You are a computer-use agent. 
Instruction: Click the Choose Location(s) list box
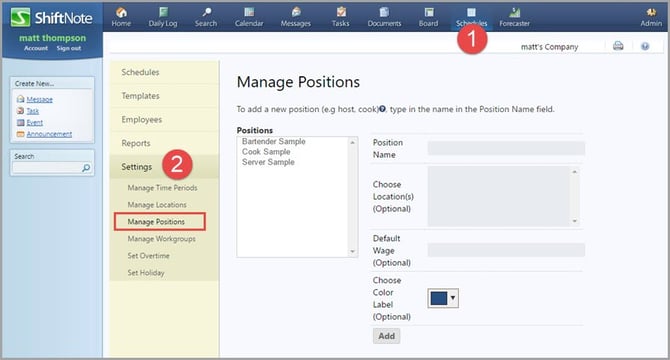503,196
